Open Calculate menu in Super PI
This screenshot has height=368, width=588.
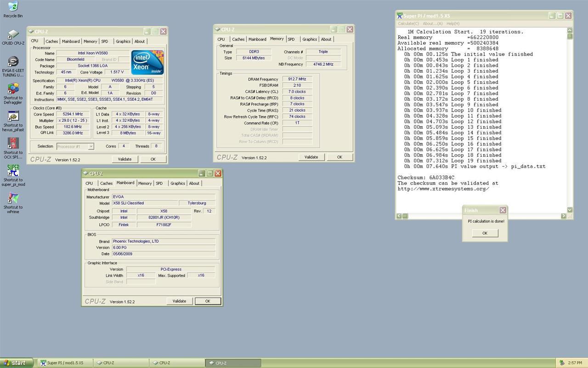[408, 23]
